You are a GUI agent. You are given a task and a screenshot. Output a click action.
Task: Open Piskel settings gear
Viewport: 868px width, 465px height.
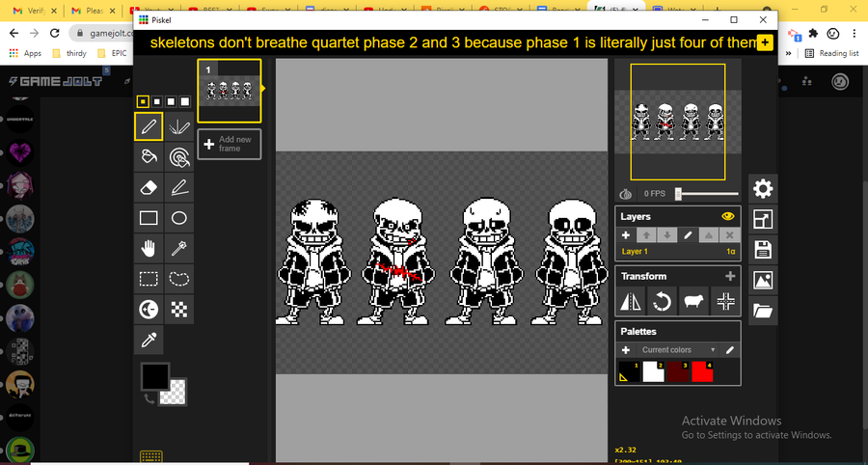point(762,189)
